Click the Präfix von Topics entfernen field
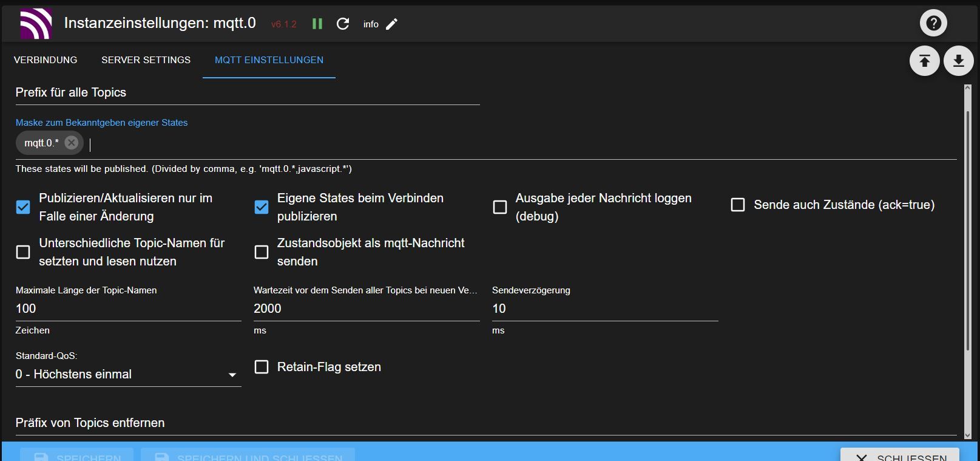Screen dimensions: 980x461 pyautogui.click(x=486, y=423)
